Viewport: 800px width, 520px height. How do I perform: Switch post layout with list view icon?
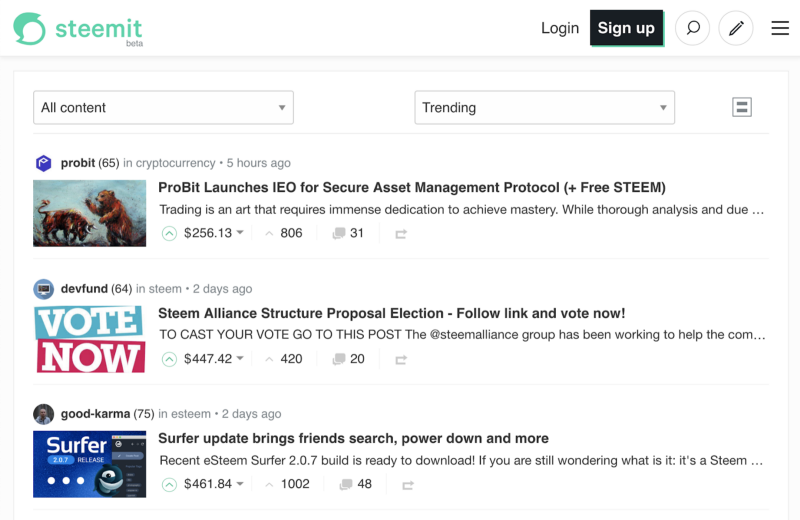pos(742,107)
